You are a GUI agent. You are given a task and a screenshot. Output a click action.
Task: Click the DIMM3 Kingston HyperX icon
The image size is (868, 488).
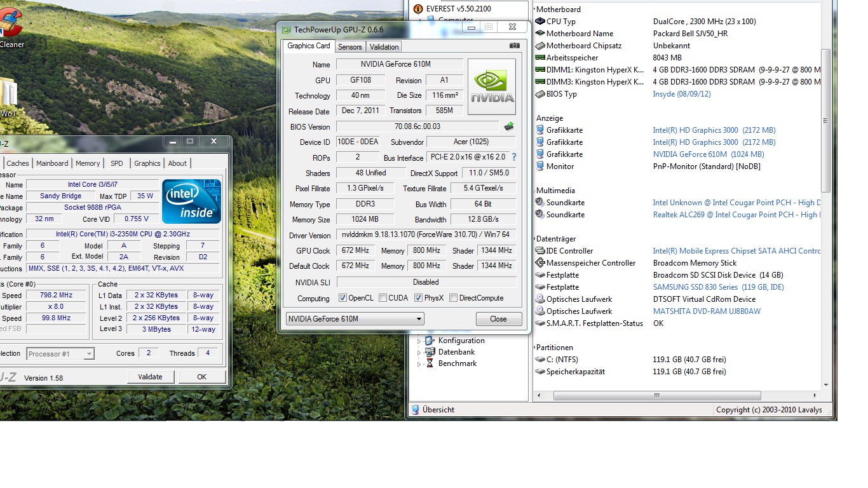click(540, 82)
